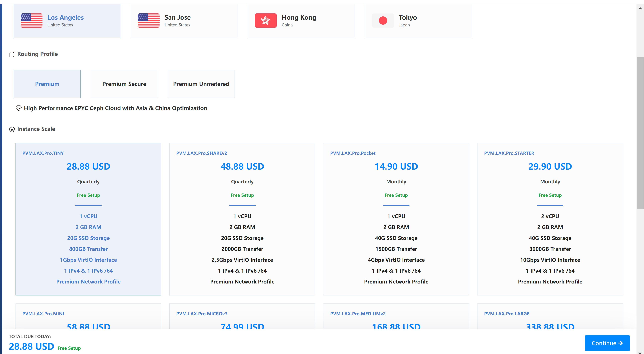Viewport: 644px width, 354px height.
Task: Click the Japan flag icon on Tokyo card
Action: tap(383, 21)
